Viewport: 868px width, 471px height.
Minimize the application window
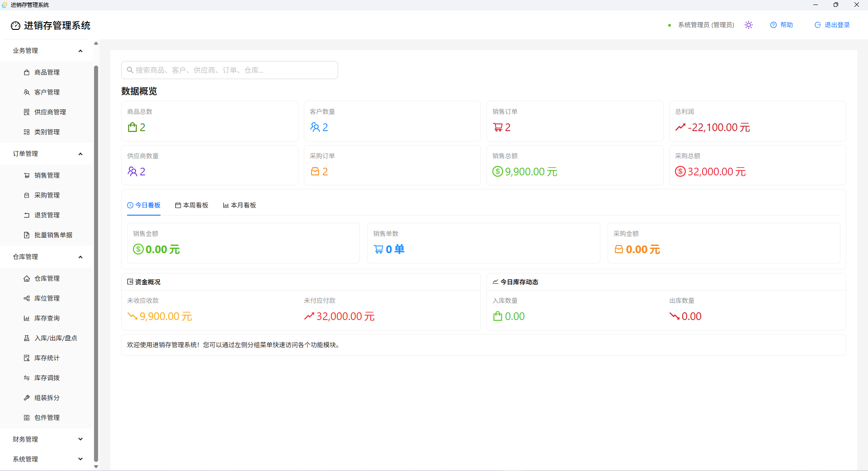coord(816,5)
